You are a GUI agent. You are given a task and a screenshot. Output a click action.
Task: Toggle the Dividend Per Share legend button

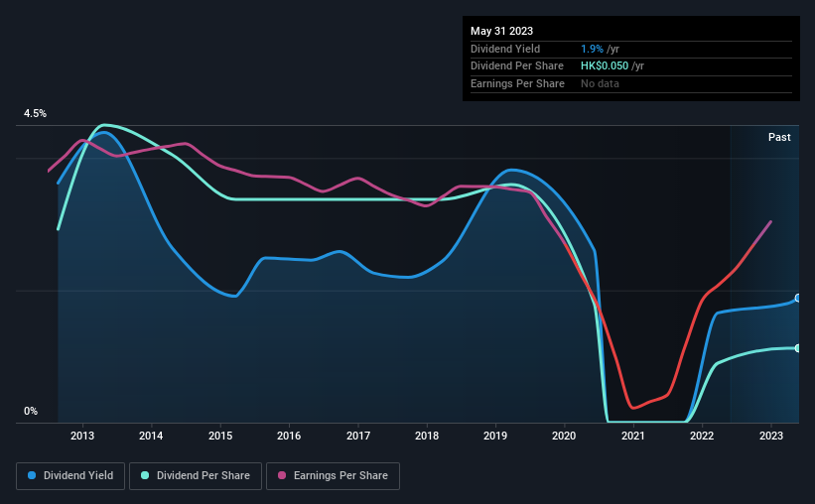coord(196,476)
